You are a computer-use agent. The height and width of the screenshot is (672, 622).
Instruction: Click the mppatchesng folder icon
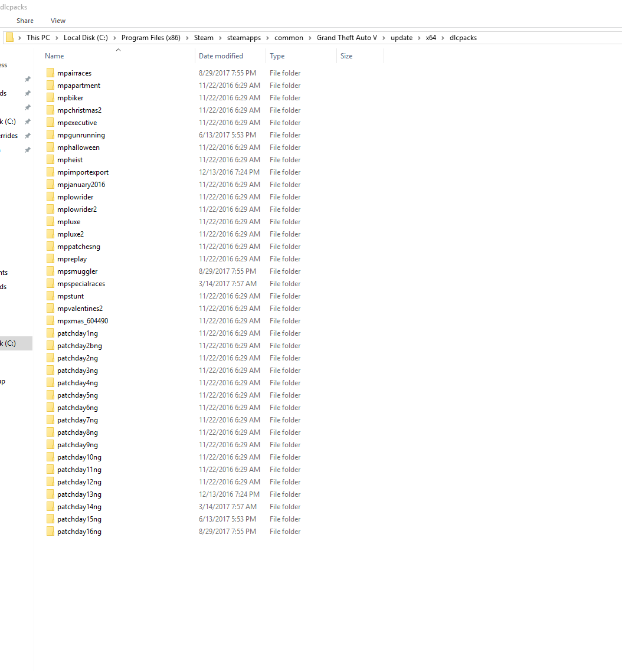coord(50,247)
